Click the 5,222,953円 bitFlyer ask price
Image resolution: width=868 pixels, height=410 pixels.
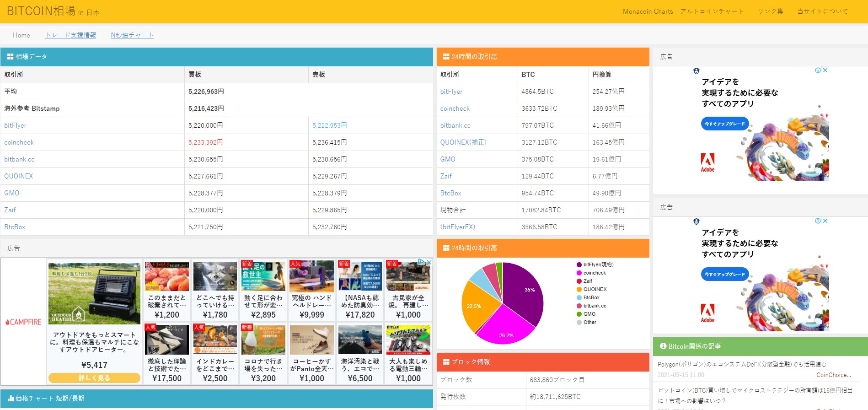pyautogui.click(x=329, y=125)
